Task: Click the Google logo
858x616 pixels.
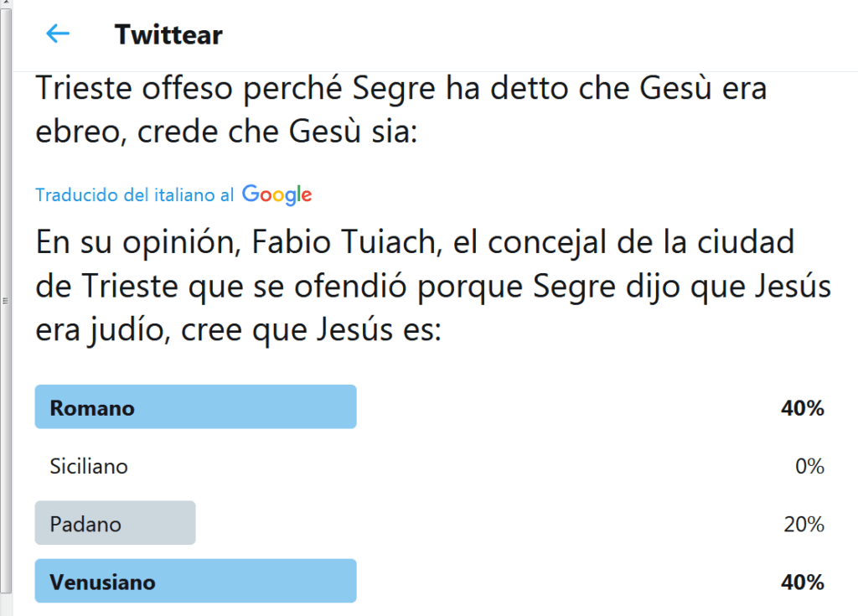Action: point(277,194)
